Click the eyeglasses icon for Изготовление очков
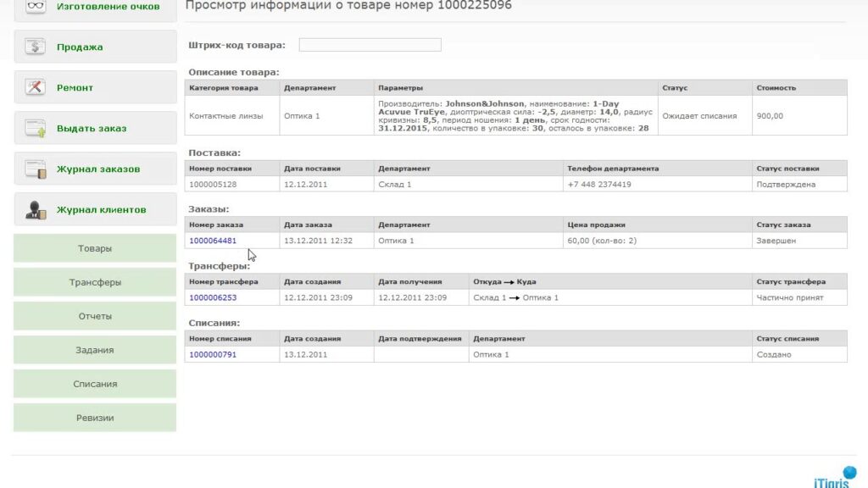The width and height of the screenshot is (868, 488). pos(36,7)
